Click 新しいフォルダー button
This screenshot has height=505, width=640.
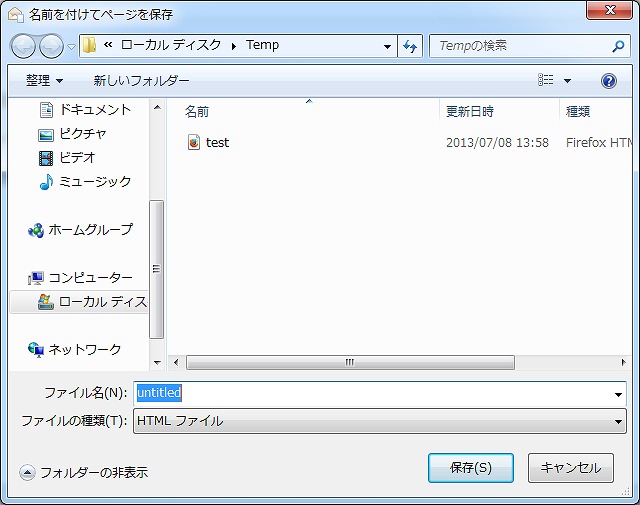point(141,80)
